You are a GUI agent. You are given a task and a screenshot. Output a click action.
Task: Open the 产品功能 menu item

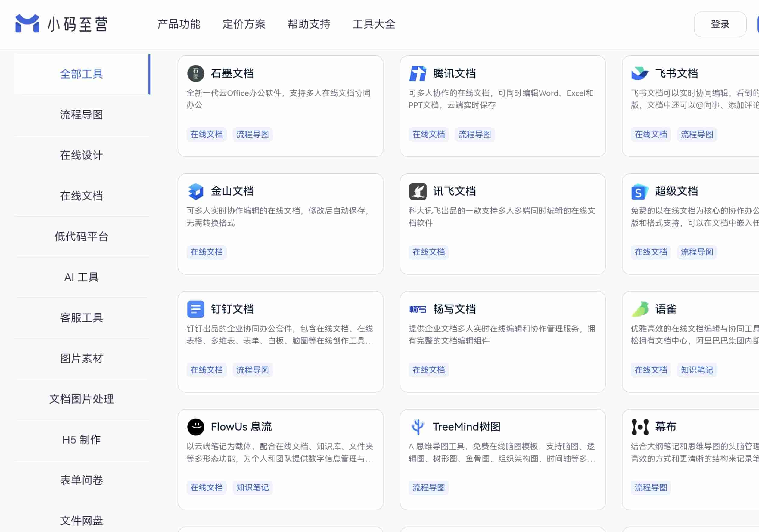tap(179, 24)
